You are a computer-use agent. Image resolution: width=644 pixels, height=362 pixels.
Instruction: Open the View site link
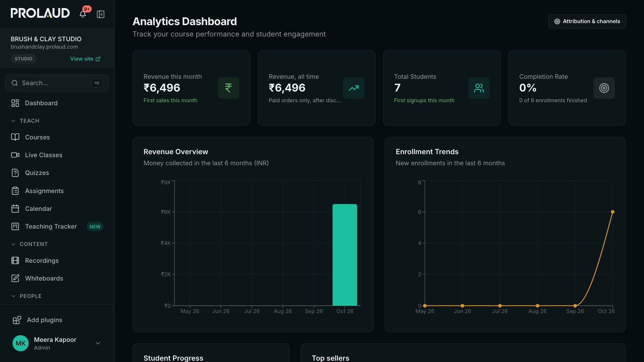[x=85, y=59]
